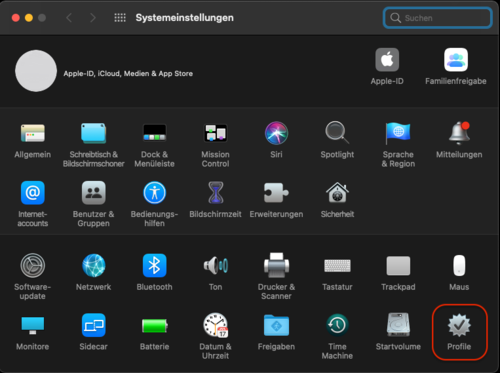Open the Profile preferences pane
This screenshot has height=373, width=500.
[459, 332]
